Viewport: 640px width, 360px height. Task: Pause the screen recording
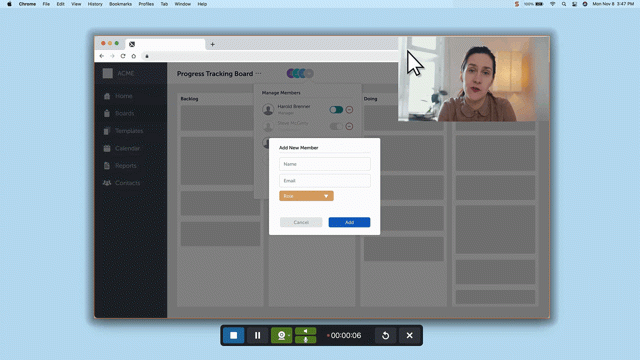tap(258, 336)
